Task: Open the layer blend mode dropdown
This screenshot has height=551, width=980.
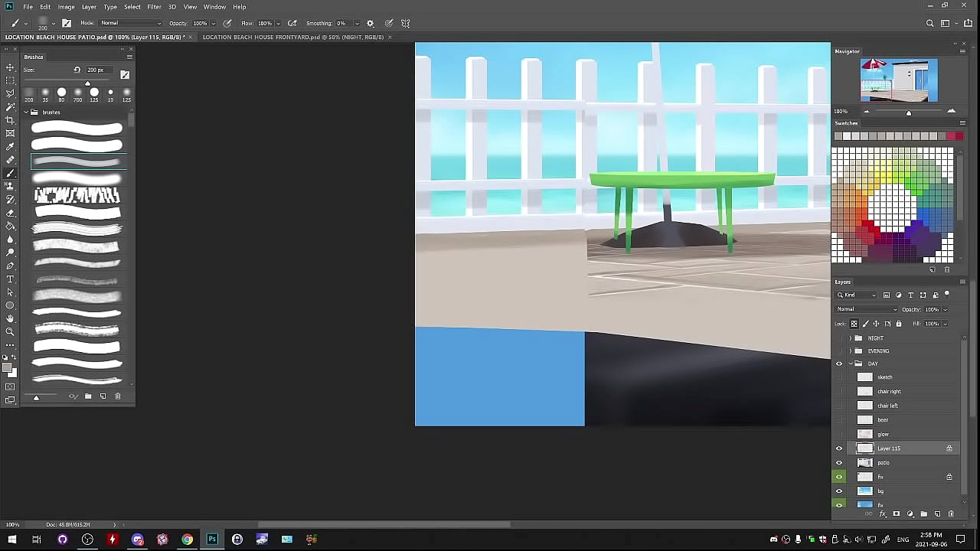Action: click(867, 309)
